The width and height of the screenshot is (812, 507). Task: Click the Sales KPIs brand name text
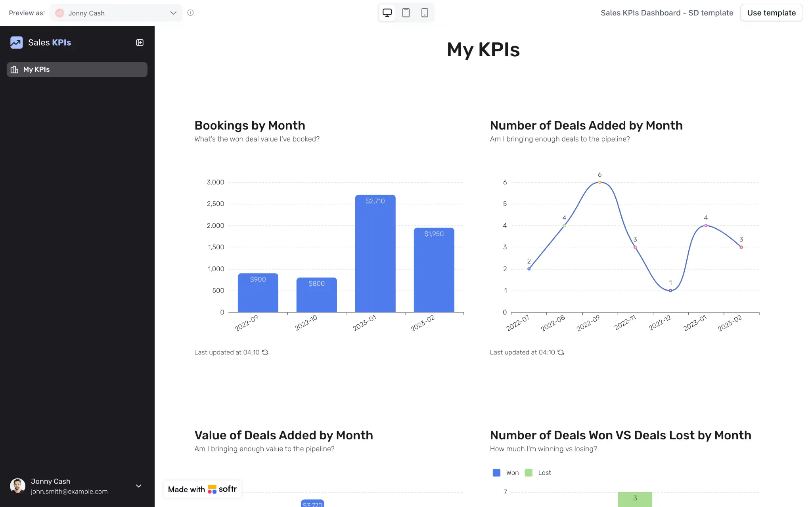click(50, 42)
